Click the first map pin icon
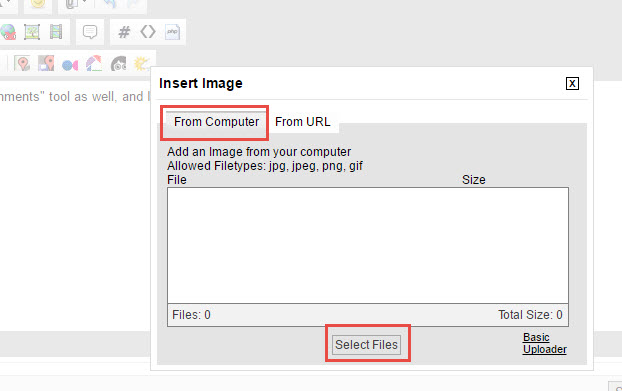 point(22,63)
